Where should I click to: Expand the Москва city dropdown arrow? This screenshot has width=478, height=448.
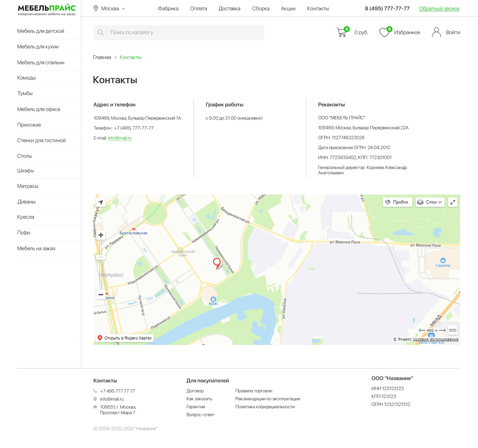[x=123, y=9]
